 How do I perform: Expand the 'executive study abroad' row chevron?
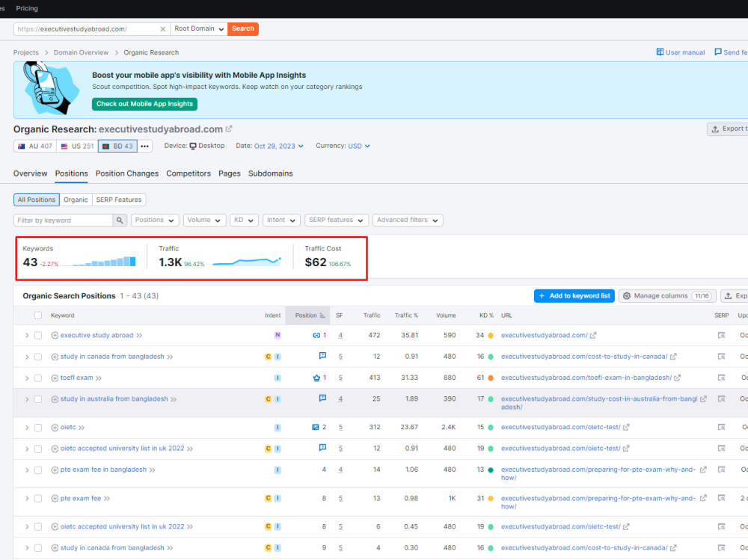(x=27, y=336)
